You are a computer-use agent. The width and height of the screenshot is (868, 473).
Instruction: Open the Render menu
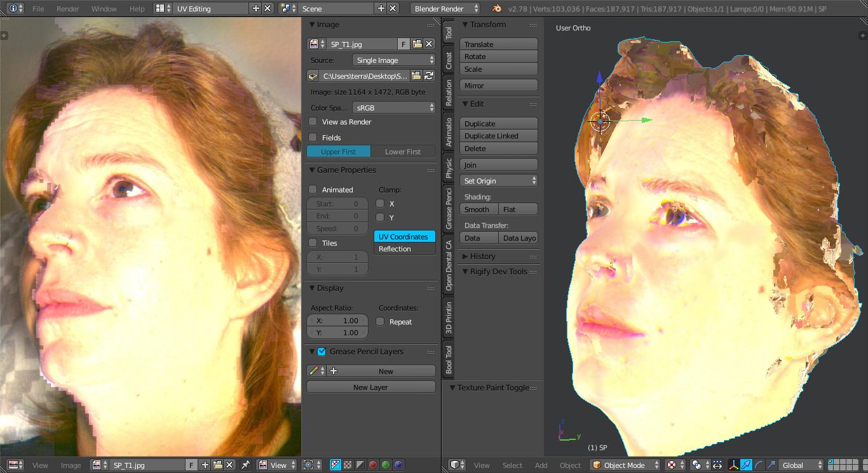click(x=68, y=9)
